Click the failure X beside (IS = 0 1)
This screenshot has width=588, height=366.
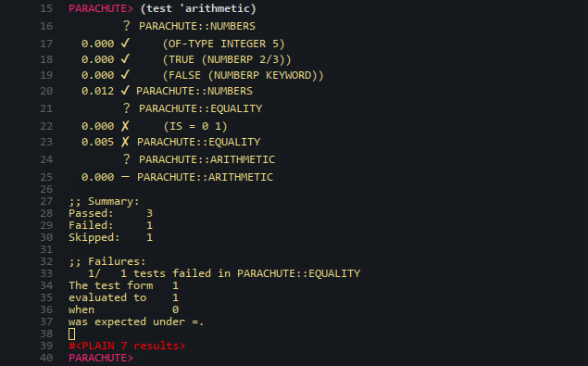[125, 126]
